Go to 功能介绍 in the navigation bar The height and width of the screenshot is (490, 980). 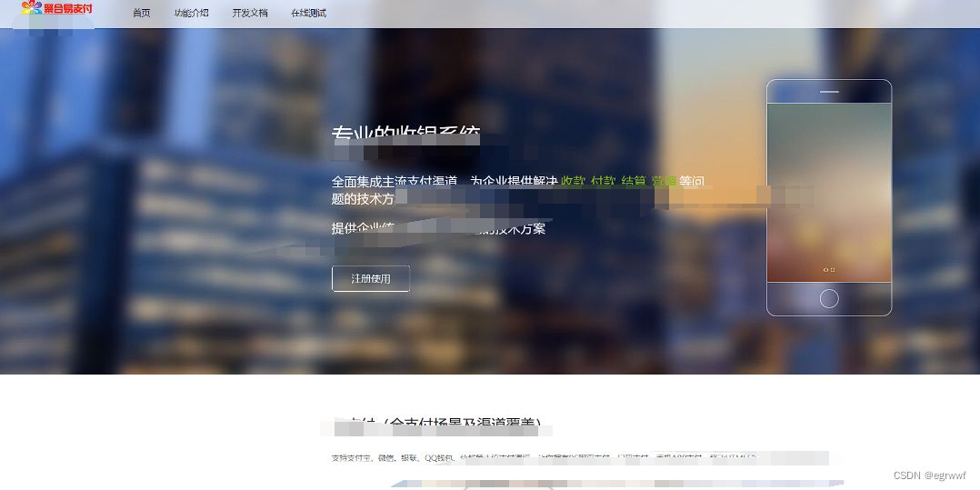(191, 13)
